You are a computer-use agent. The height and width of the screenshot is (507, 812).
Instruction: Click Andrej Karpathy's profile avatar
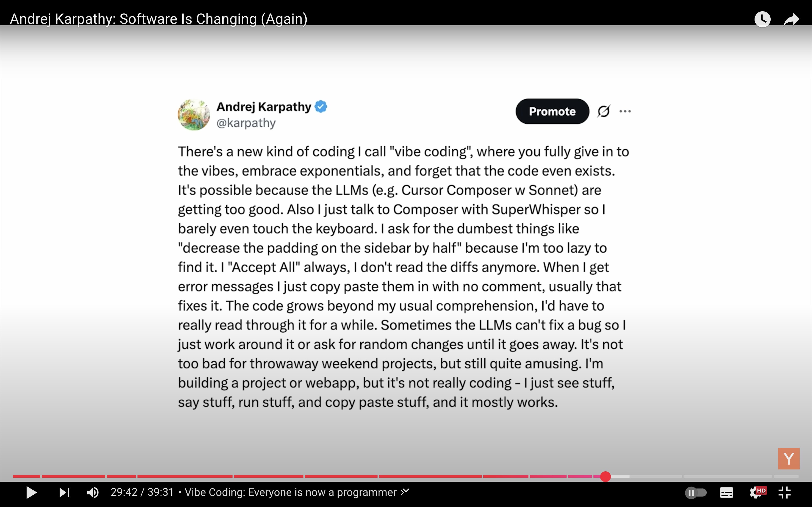pyautogui.click(x=194, y=115)
